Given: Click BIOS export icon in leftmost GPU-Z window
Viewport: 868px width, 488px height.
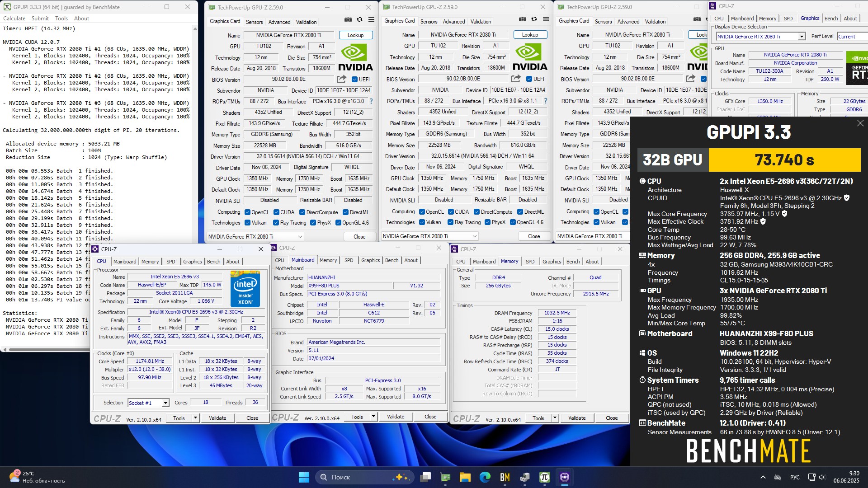Looking at the screenshot, I should [341, 79].
